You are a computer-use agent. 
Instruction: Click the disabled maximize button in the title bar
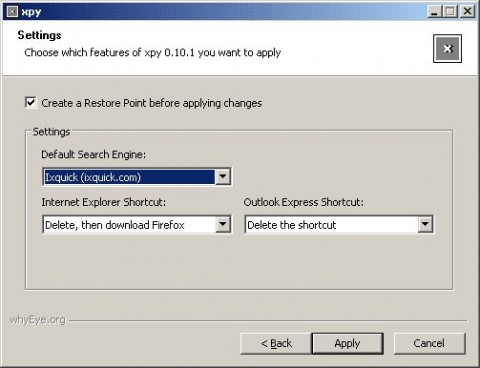[x=450, y=12]
